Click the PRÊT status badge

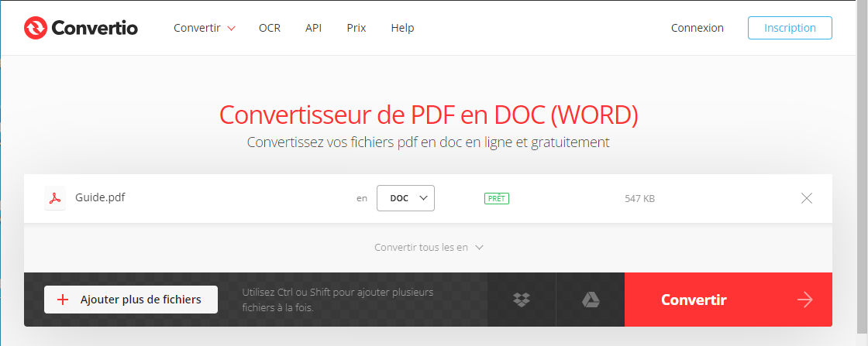pos(497,198)
